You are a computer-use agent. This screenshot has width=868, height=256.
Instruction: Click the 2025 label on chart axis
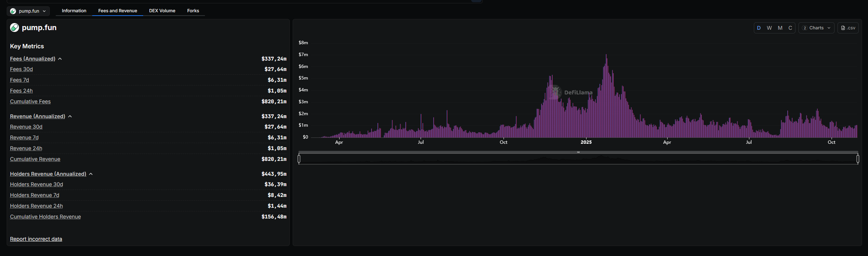coord(586,142)
